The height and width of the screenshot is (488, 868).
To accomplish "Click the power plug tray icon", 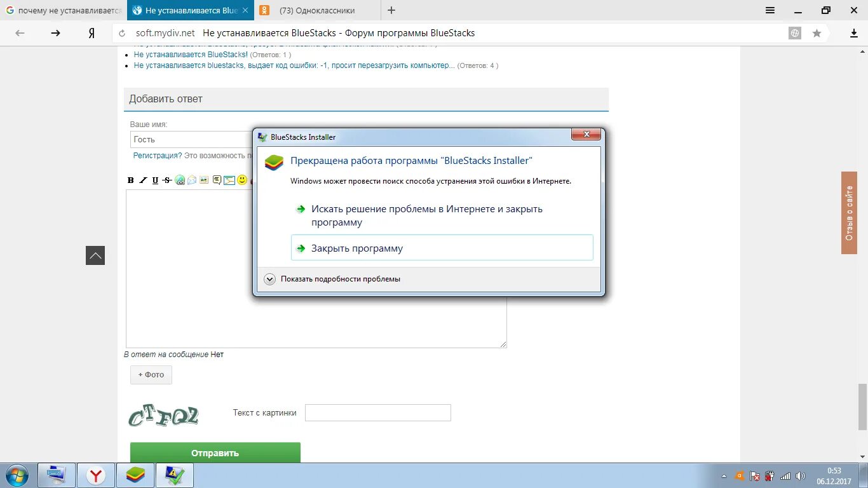I will point(770,476).
